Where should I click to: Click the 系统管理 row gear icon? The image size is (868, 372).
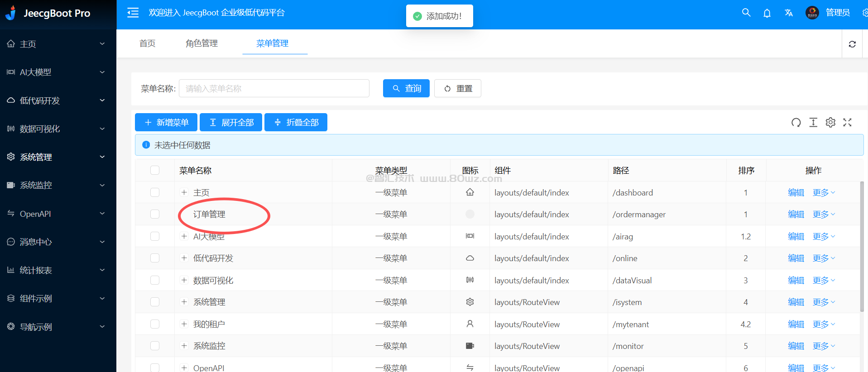point(470,302)
